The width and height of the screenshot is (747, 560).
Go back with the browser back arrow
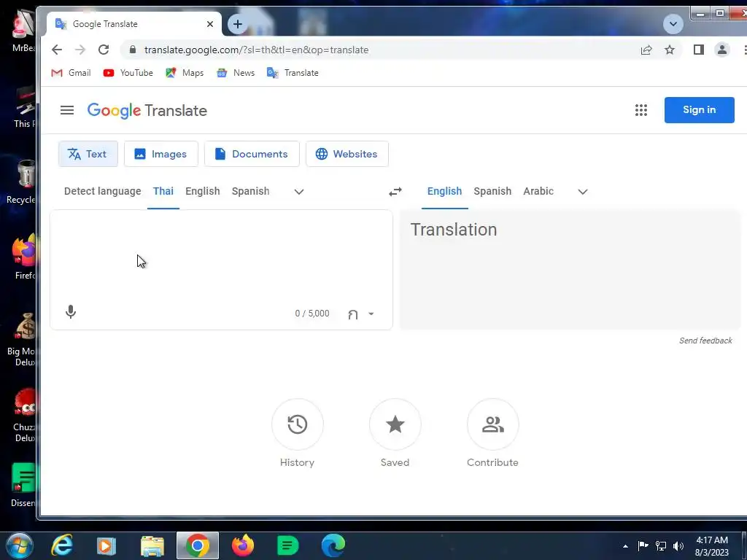(57, 50)
